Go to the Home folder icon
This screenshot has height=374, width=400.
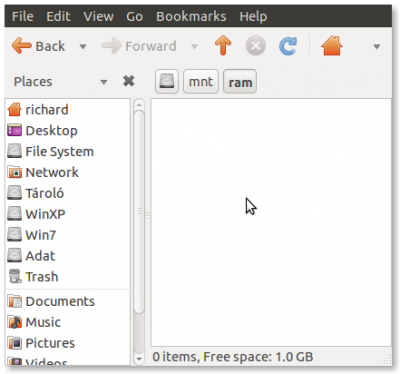click(332, 46)
